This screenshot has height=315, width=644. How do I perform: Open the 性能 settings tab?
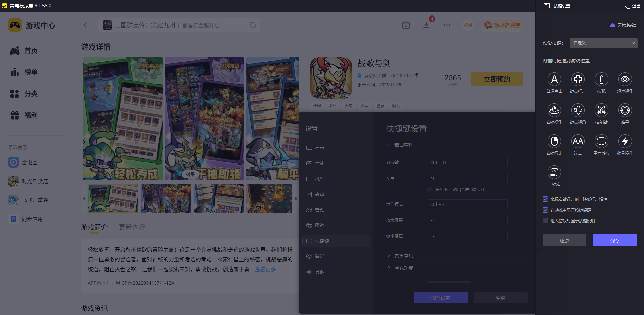tap(336, 163)
